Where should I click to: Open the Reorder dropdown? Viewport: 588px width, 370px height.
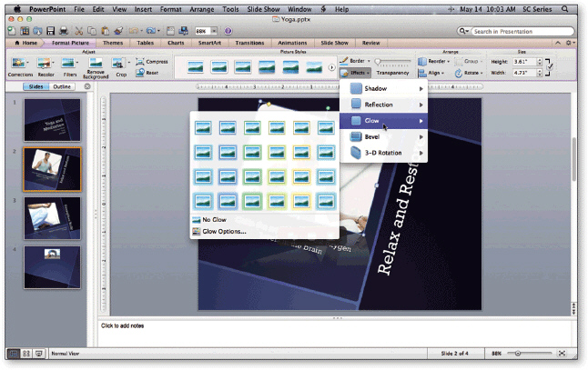point(434,61)
